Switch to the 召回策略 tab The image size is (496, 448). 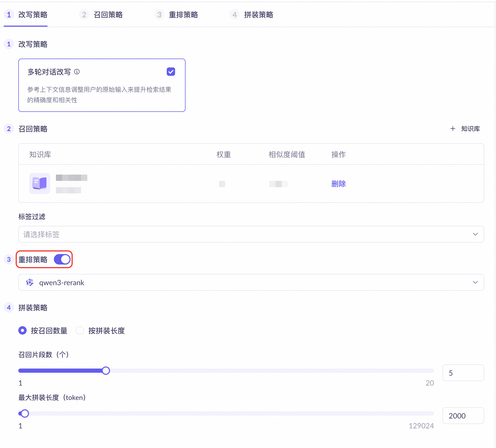tap(101, 15)
